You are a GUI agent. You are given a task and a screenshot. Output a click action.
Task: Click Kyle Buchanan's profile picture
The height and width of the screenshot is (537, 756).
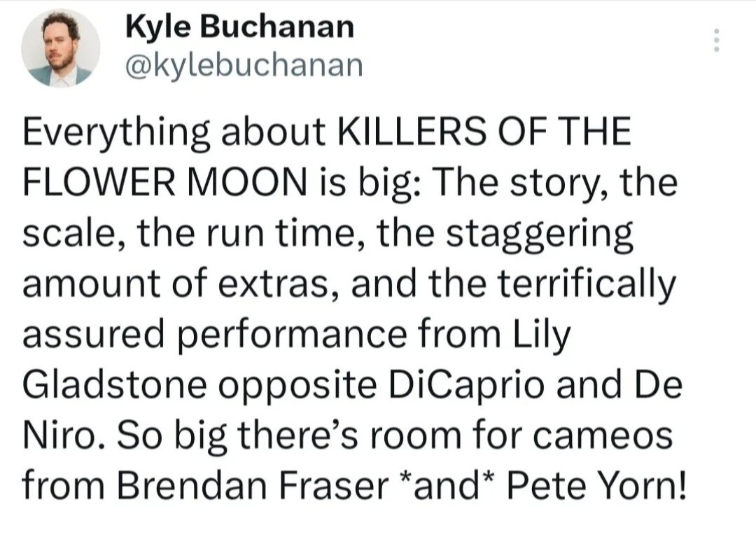click(60, 49)
